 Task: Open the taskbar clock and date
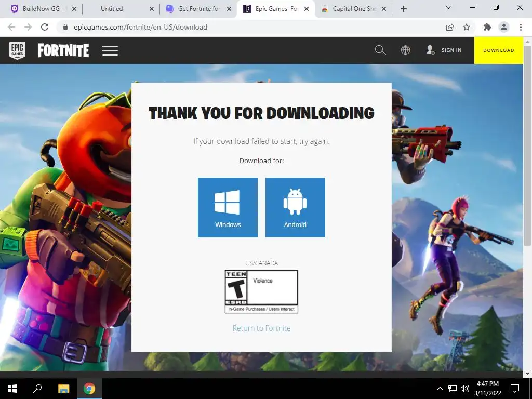(x=487, y=389)
